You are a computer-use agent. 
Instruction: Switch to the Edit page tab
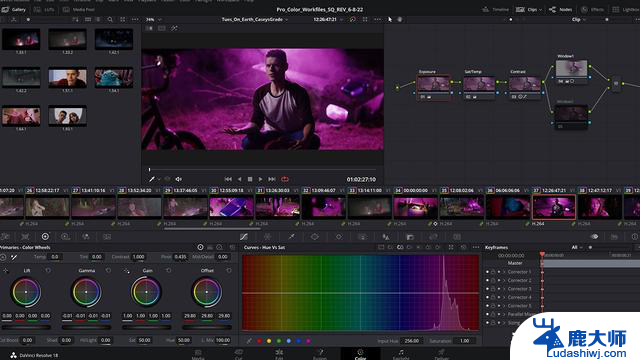[279, 354]
